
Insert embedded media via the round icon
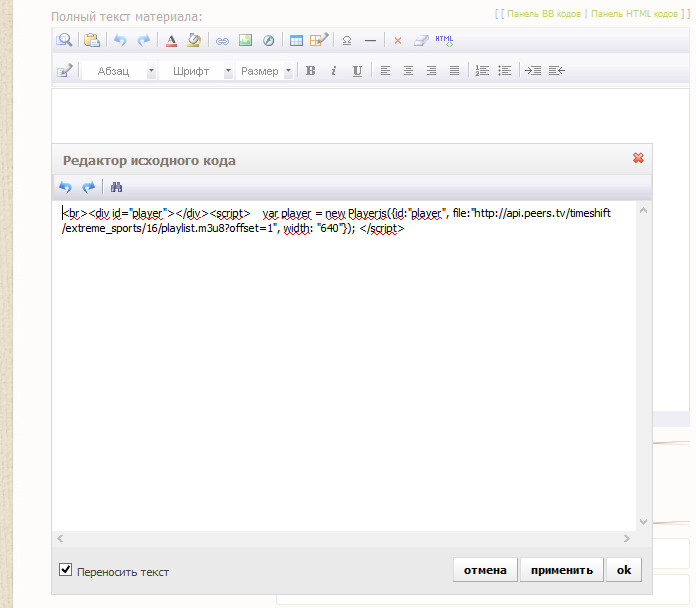point(269,41)
